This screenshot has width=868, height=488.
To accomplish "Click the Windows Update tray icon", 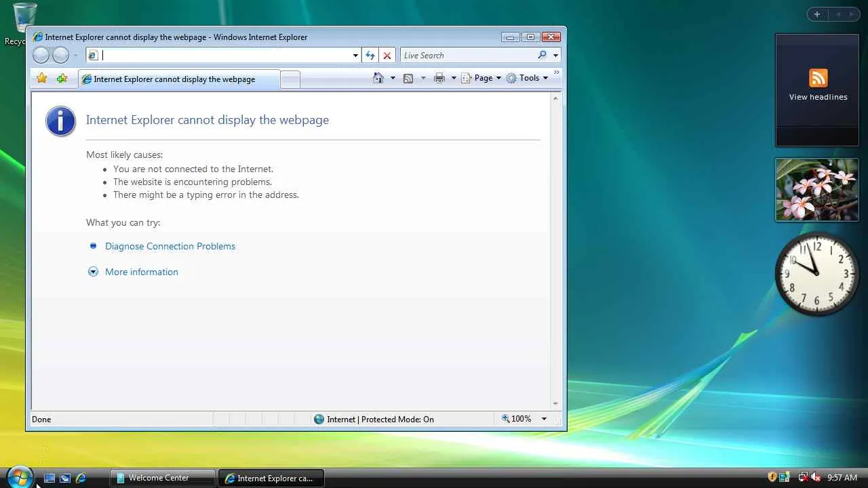I will (785, 477).
